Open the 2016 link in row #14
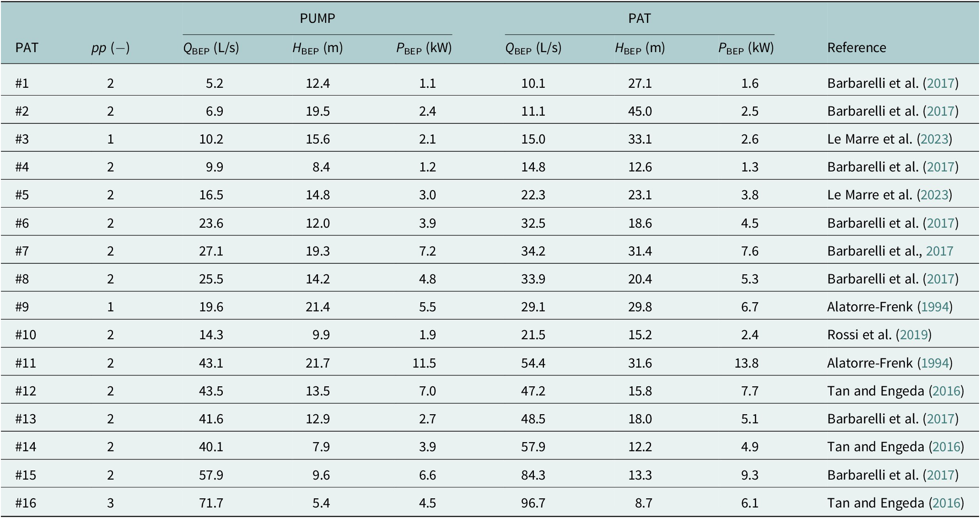 click(x=946, y=447)
